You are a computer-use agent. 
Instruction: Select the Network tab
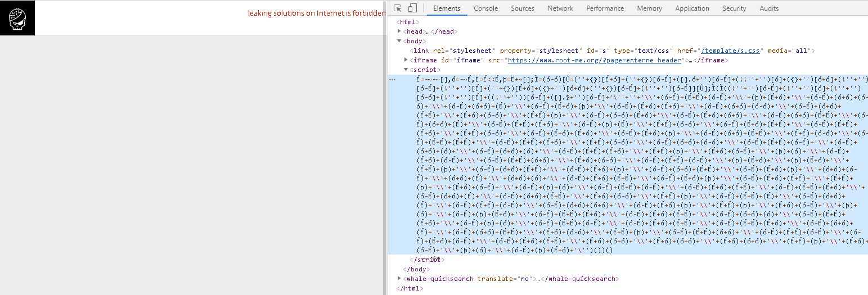click(x=560, y=8)
